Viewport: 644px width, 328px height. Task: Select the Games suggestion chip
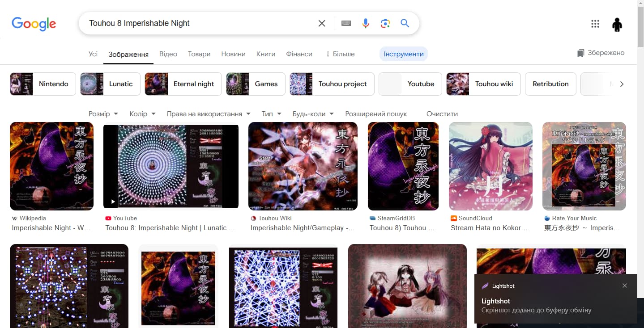coord(256,84)
